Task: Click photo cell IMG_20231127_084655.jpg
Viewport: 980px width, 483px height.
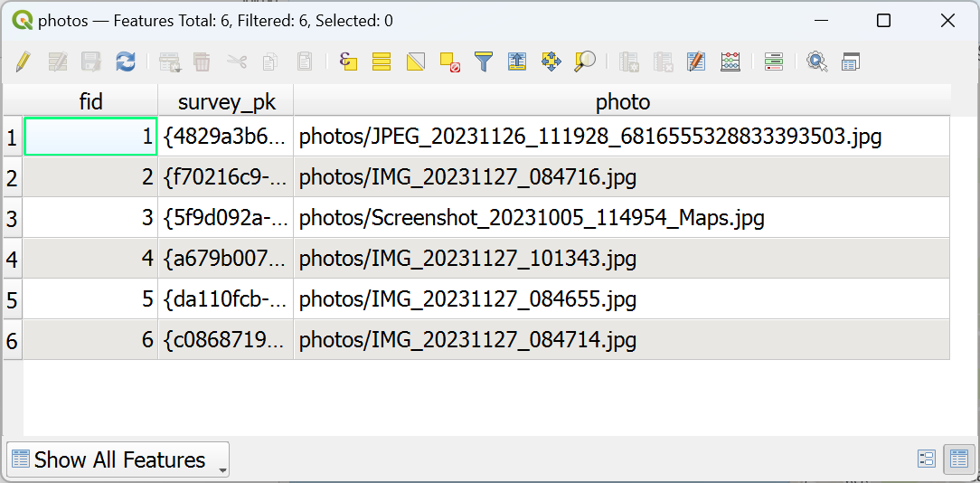Action: [x=622, y=299]
